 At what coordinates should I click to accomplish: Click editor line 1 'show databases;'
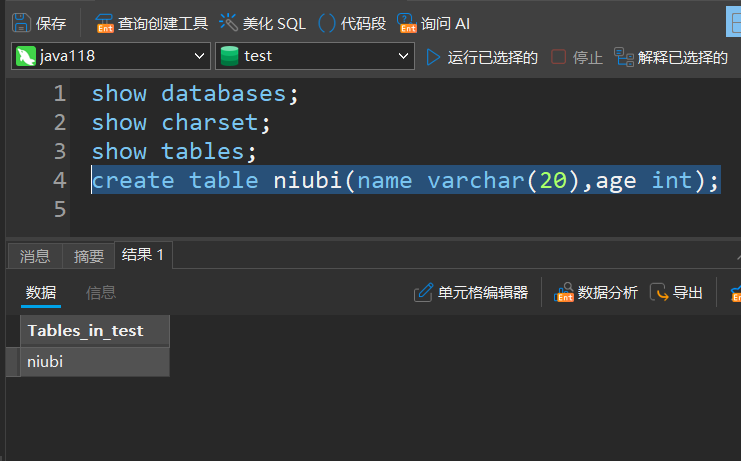click(195, 94)
